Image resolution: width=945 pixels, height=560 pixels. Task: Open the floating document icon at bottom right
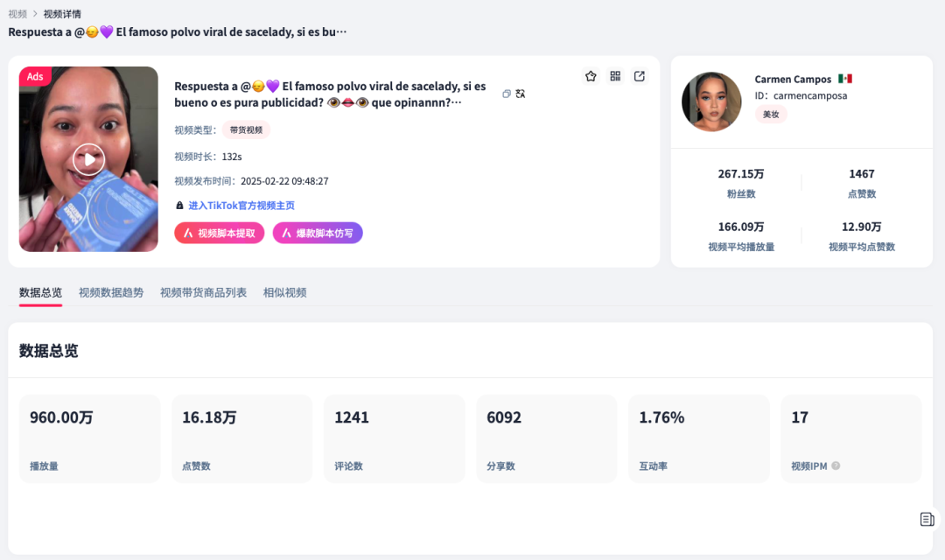[x=927, y=520]
